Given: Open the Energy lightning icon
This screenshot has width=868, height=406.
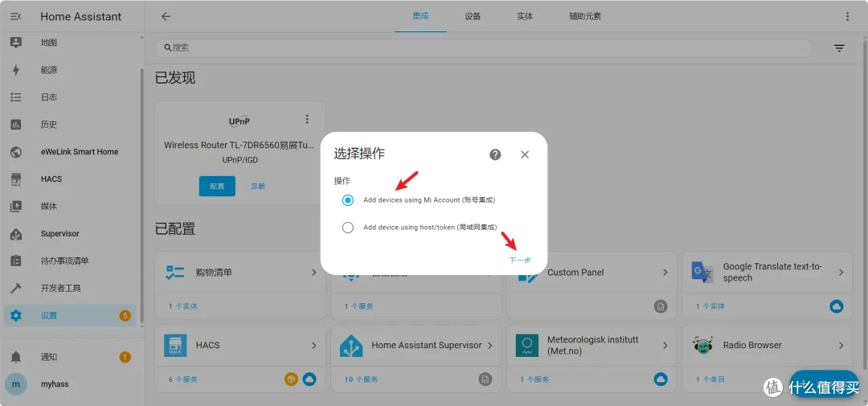Looking at the screenshot, I should pyautogui.click(x=16, y=70).
